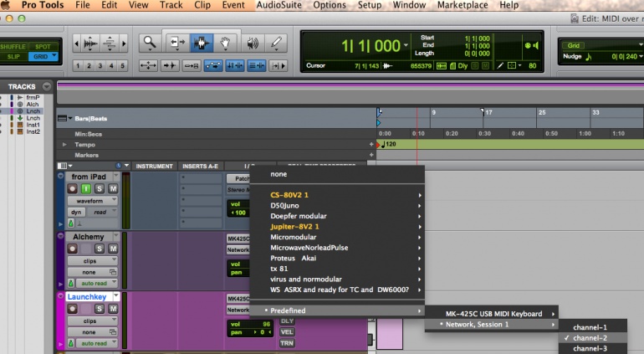Enable Slip edit mode
Image resolution: width=644 pixels, height=354 pixels.
pyautogui.click(x=13, y=56)
